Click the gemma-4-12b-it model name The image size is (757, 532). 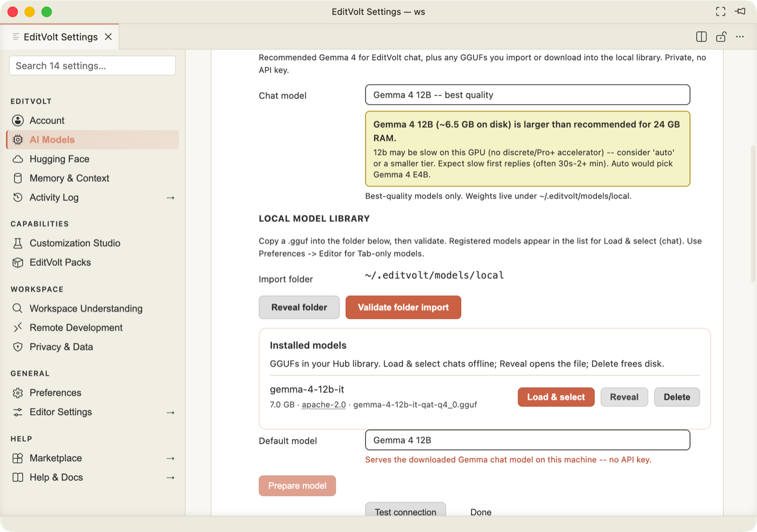pyautogui.click(x=307, y=389)
